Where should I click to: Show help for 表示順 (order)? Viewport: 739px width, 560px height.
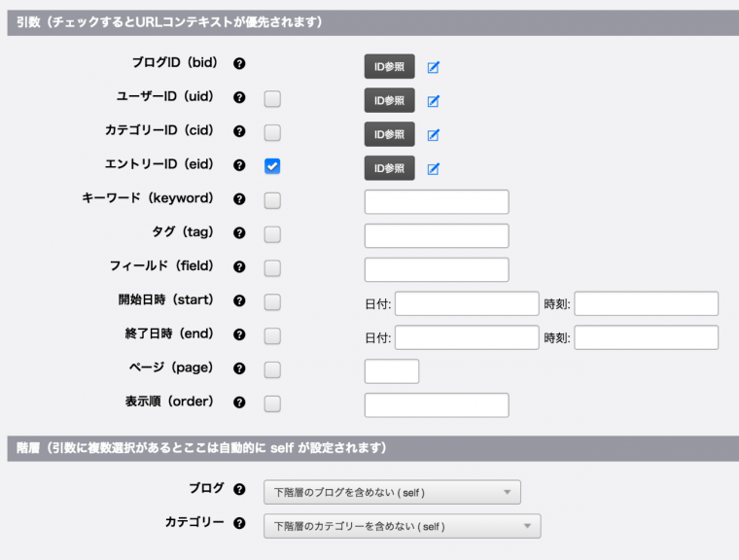239,402
